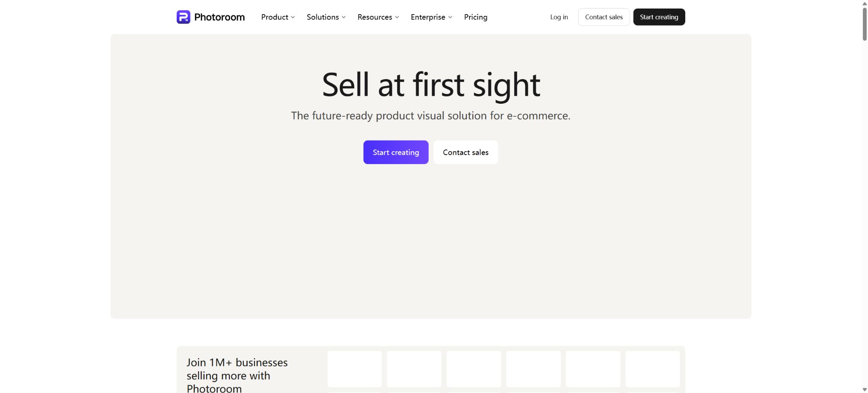Click the second business logo placeholder card
The width and height of the screenshot is (868, 393).
414,369
